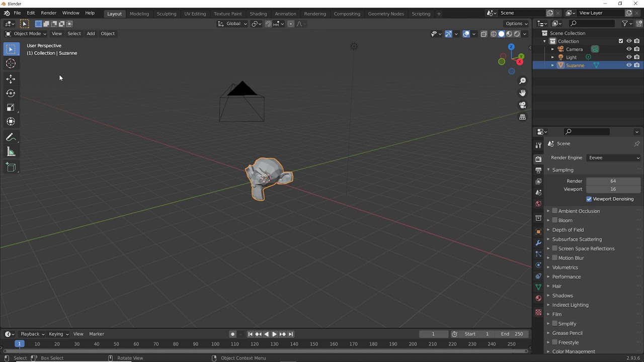The width and height of the screenshot is (644, 362).
Task: Open the Playback dropdown in timeline
Action: [x=32, y=334]
